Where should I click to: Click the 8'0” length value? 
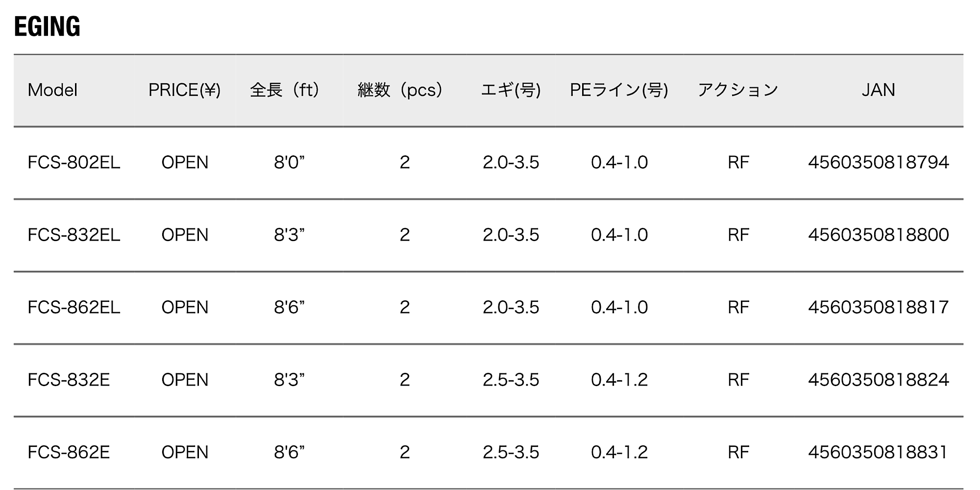click(x=289, y=163)
